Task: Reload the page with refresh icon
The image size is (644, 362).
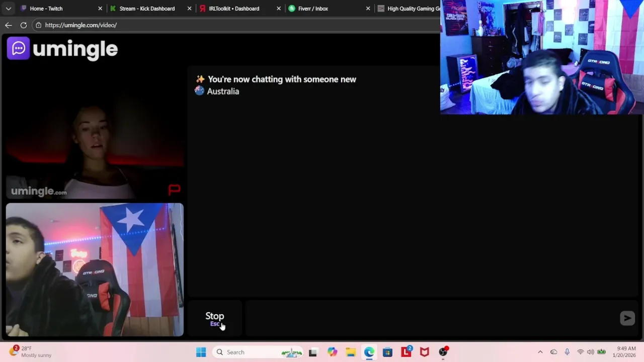Action: 24,25
